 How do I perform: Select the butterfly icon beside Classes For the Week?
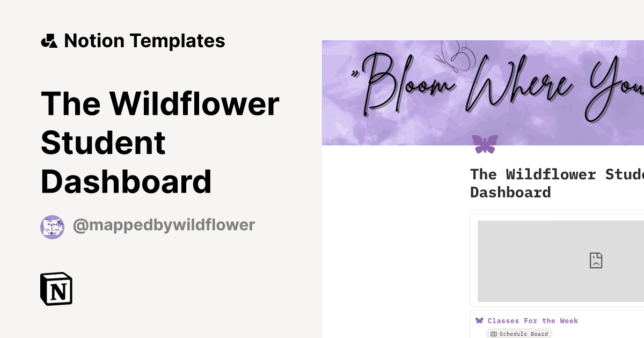pyautogui.click(x=479, y=320)
